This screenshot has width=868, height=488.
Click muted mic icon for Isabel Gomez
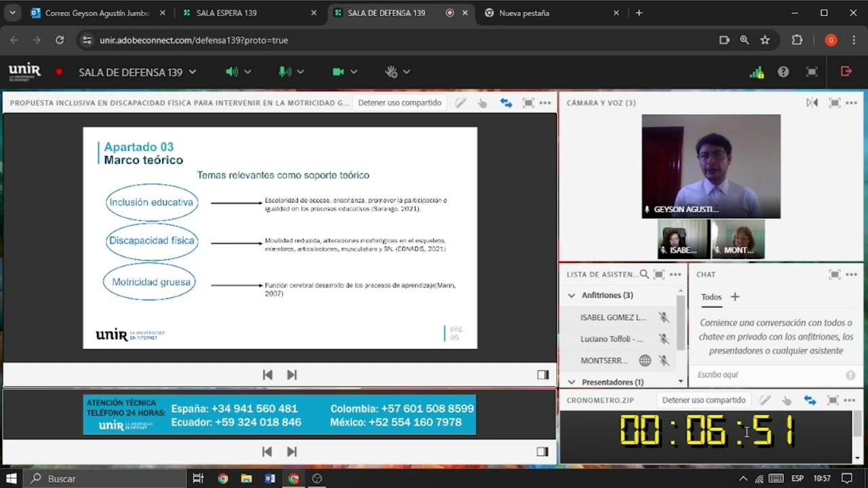pos(664,317)
